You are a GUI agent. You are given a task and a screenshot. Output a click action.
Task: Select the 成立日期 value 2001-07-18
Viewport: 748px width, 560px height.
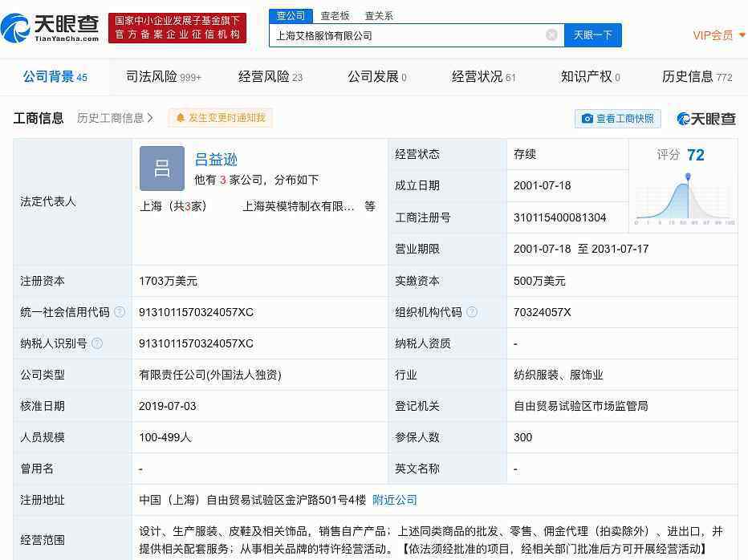(542, 185)
